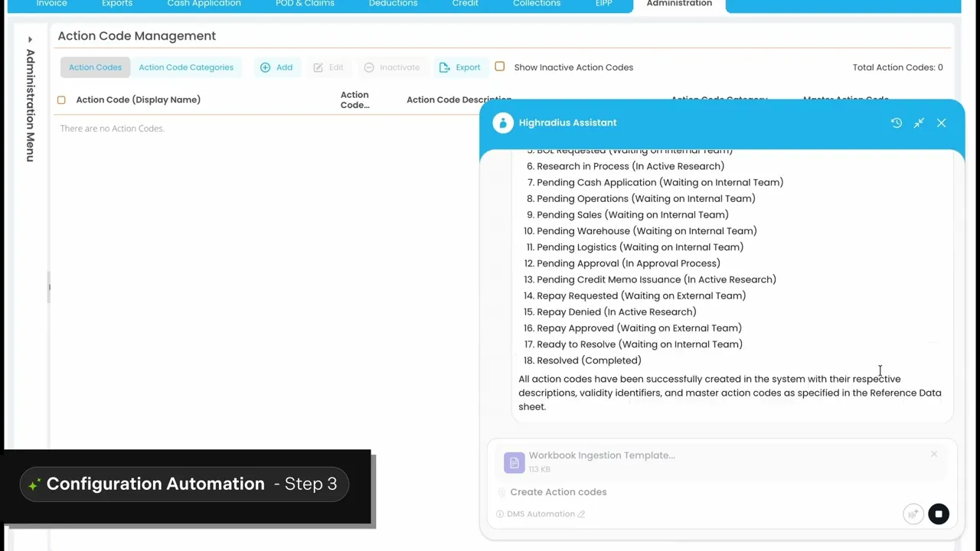Click the Workbook Ingestion Template file name
This screenshot has width=980, height=551.
tap(602, 455)
